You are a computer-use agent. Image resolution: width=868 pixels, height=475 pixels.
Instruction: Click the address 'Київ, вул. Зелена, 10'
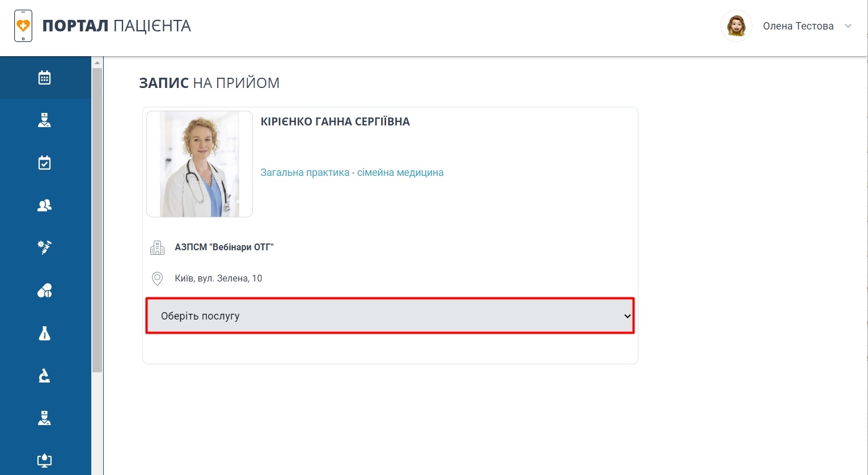click(x=218, y=279)
